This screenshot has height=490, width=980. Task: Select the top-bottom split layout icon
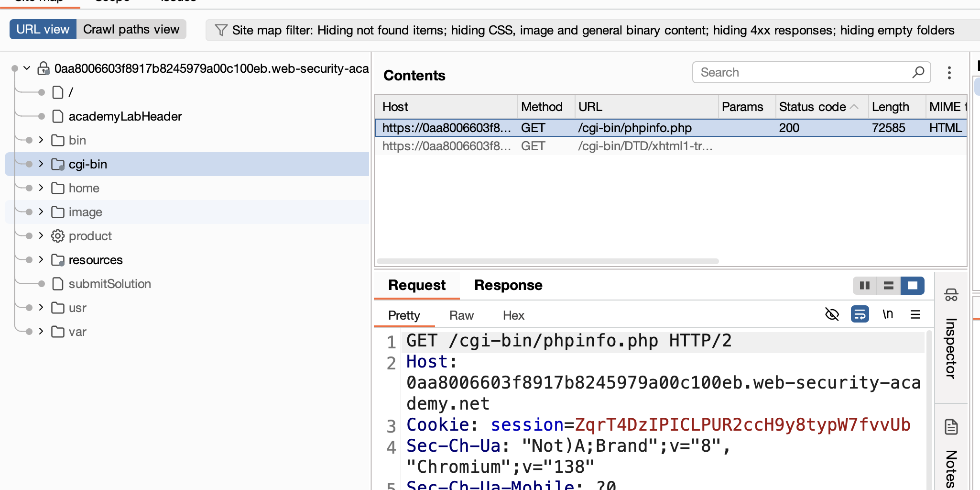[x=889, y=286]
